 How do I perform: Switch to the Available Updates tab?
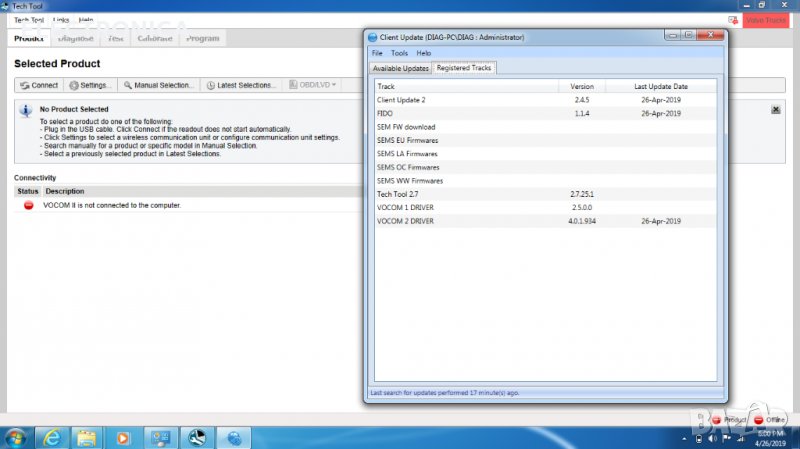pyautogui.click(x=401, y=68)
